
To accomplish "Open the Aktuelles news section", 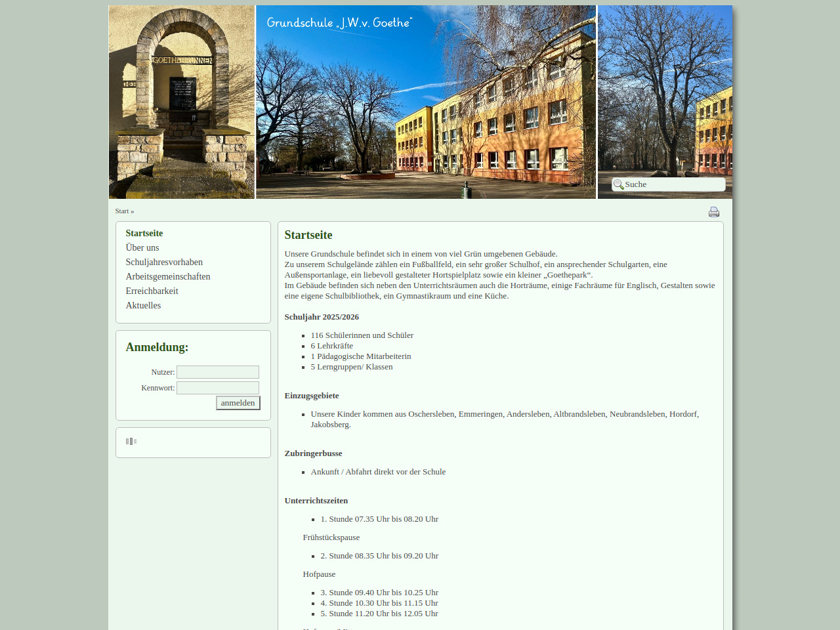I will pos(143,306).
